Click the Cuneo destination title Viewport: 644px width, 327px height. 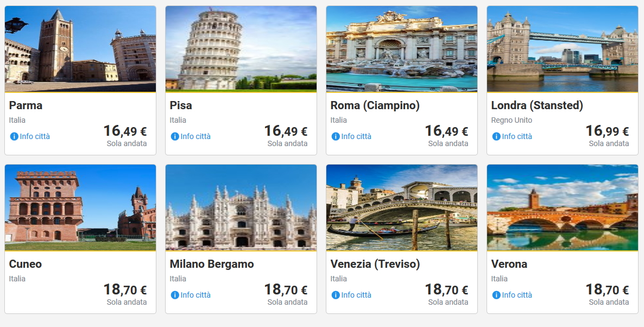[x=26, y=264]
